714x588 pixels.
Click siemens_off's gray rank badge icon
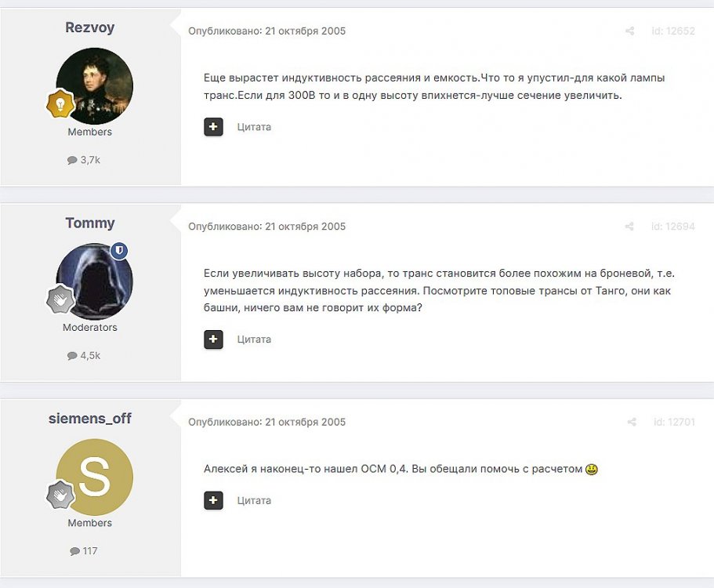point(60,495)
